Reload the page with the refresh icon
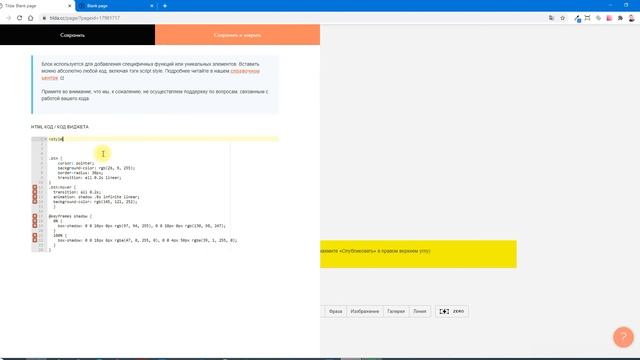 tap(19, 18)
